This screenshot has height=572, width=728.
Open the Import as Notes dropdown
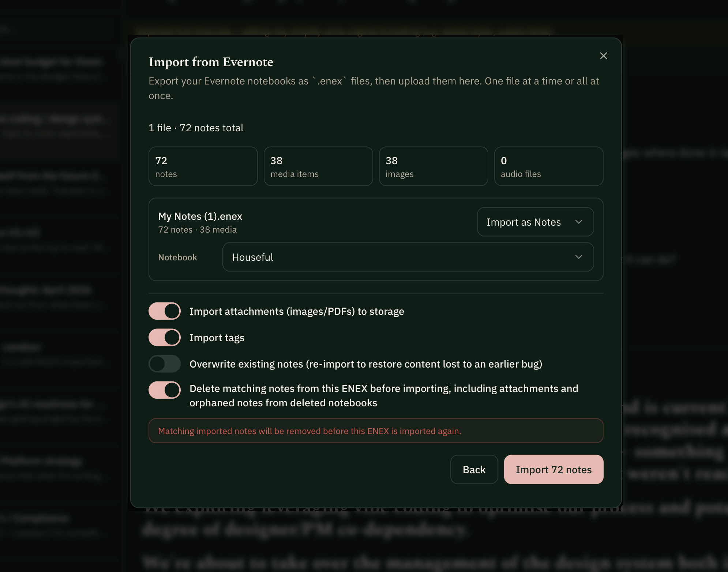[535, 222]
